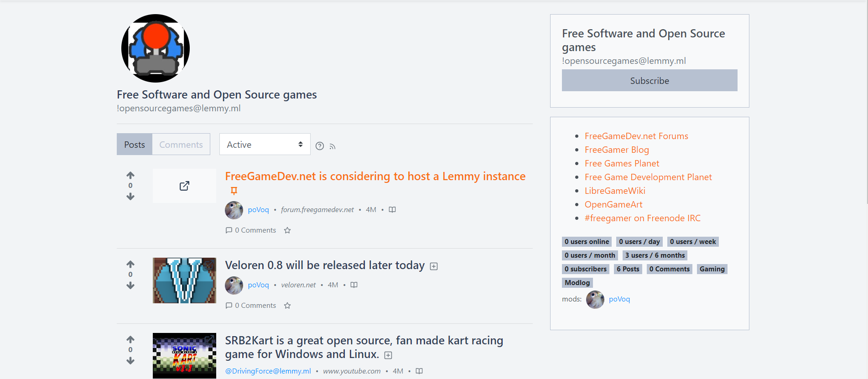
Task: Open external link thumbnail for FreeGameDev post
Action: click(x=184, y=186)
